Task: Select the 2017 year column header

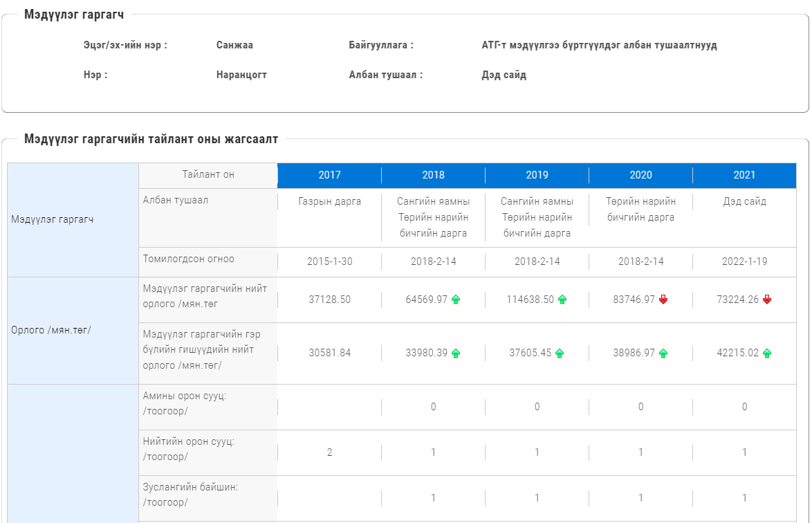Action: pyautogui.click(x=329, y=175)
